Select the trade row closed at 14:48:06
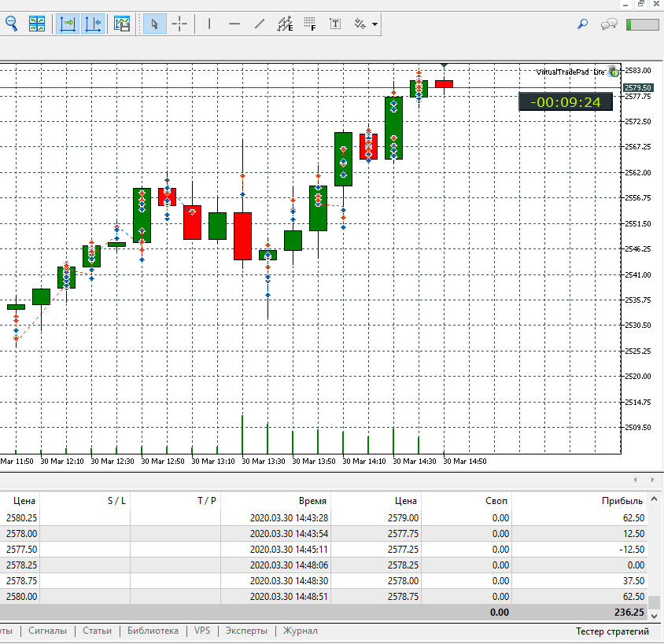Screen dimensions: 664x644 click(x=323, y=565)
